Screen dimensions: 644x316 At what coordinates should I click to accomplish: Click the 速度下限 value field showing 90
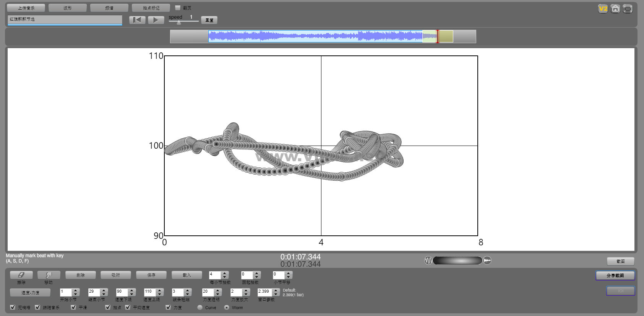point(122,292)
